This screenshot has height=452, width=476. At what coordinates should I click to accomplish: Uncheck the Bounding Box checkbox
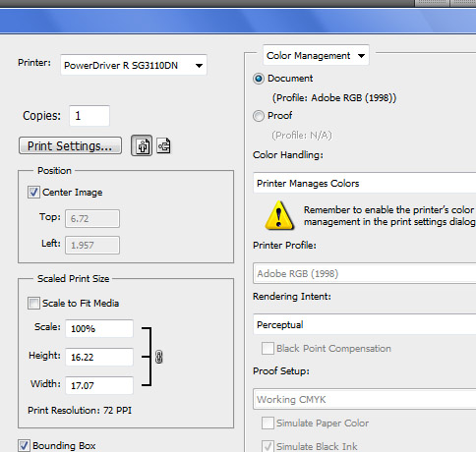(24, 445)
